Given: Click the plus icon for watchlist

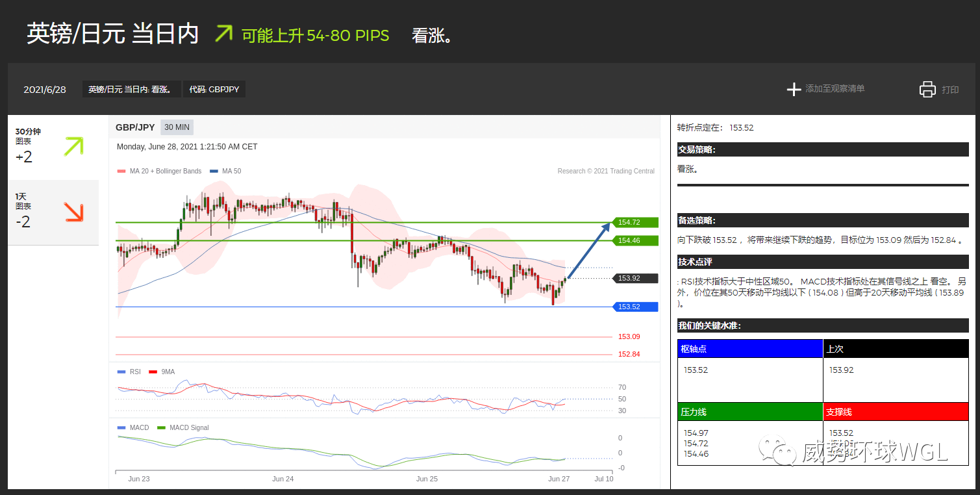Looking at the screenshot, I should click(x=794, y=89).
